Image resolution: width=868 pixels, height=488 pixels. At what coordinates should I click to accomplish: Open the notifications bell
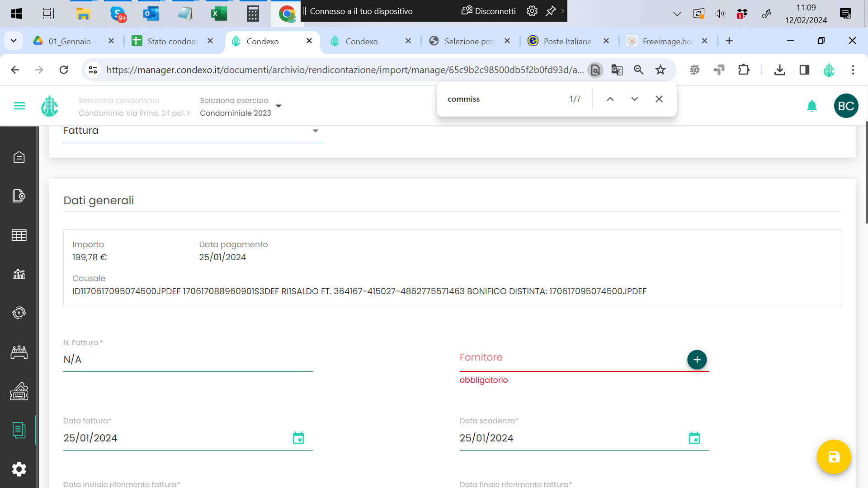812,106
